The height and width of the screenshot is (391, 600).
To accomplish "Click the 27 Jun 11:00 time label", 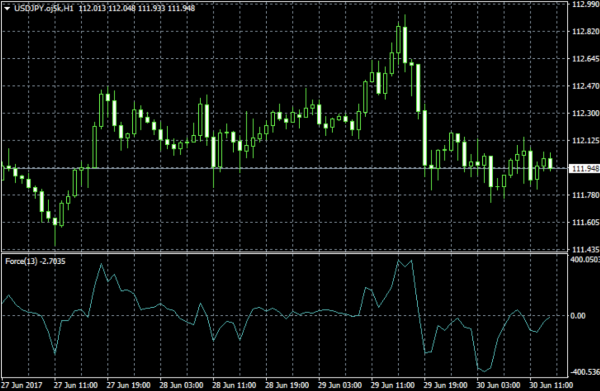I will pyautogui.click(x=75, y=385).
